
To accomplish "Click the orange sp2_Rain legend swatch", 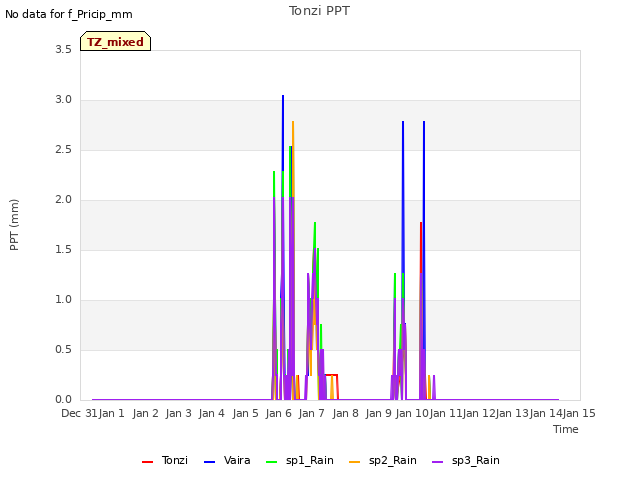I will coord(355,462).
